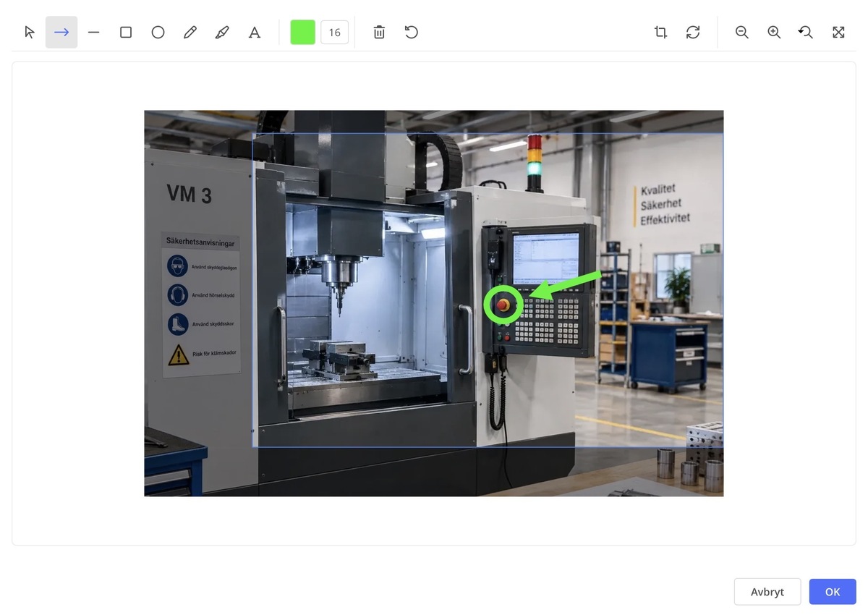Zoom out of the image
This screenshot has width=868, height=615.
pyautogui.click(x=741, y=32)
